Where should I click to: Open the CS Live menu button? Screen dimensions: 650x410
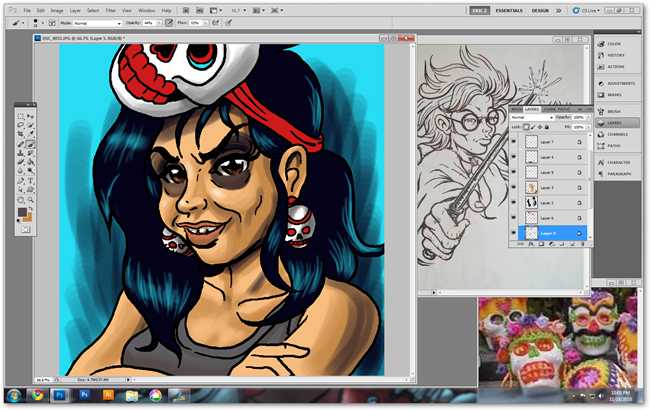[586, 11]
